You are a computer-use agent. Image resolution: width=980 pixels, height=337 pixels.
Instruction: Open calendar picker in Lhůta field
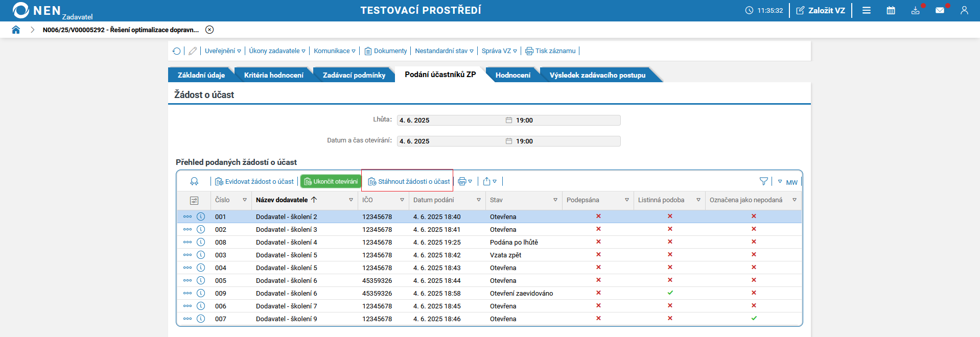[509, 121]
